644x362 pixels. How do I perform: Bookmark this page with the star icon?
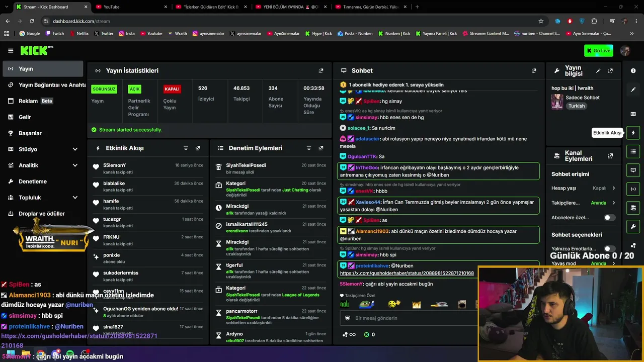click(x=541, y=21)
